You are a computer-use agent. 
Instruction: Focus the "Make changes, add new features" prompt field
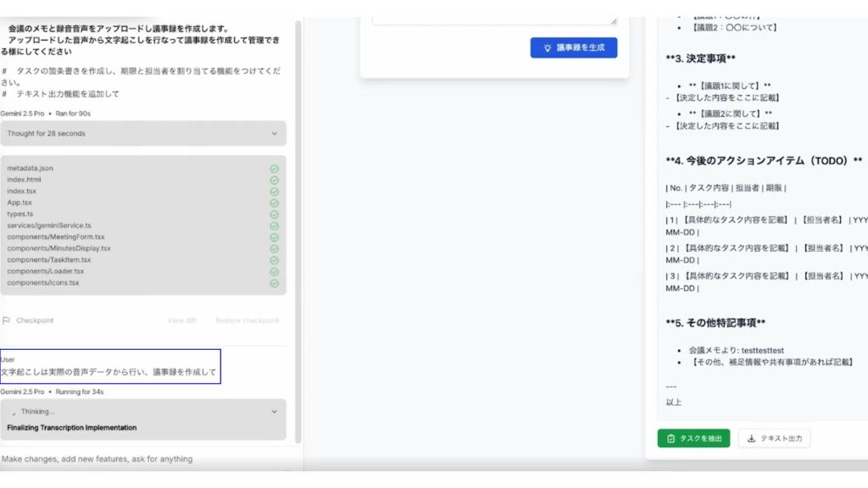(144, 458)
